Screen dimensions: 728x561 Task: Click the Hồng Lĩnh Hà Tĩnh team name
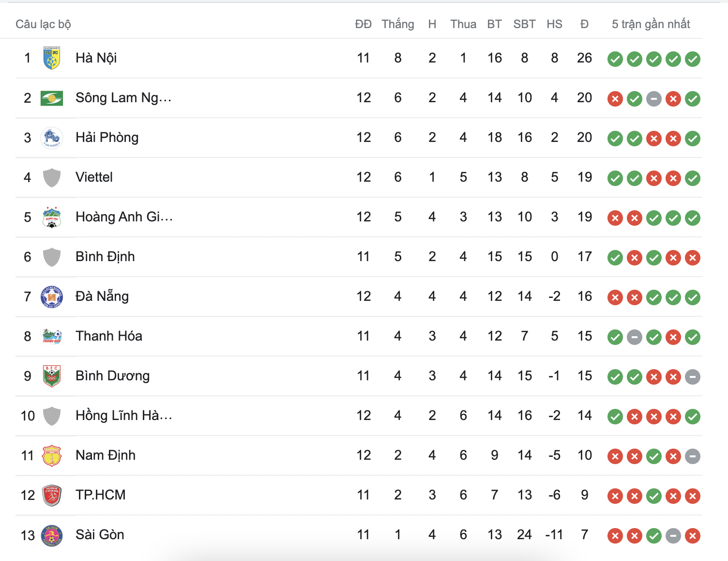[123, 416]
